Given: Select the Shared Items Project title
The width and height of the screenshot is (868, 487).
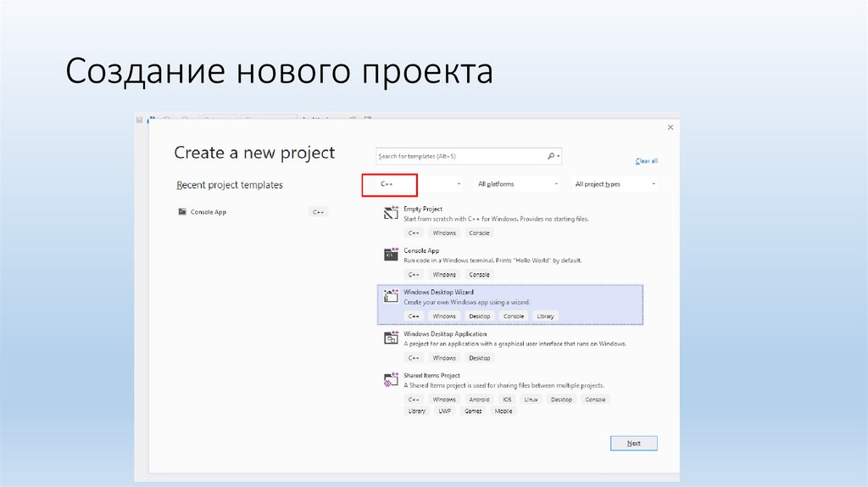Looking at the screenshot, I should coord(431,376).
